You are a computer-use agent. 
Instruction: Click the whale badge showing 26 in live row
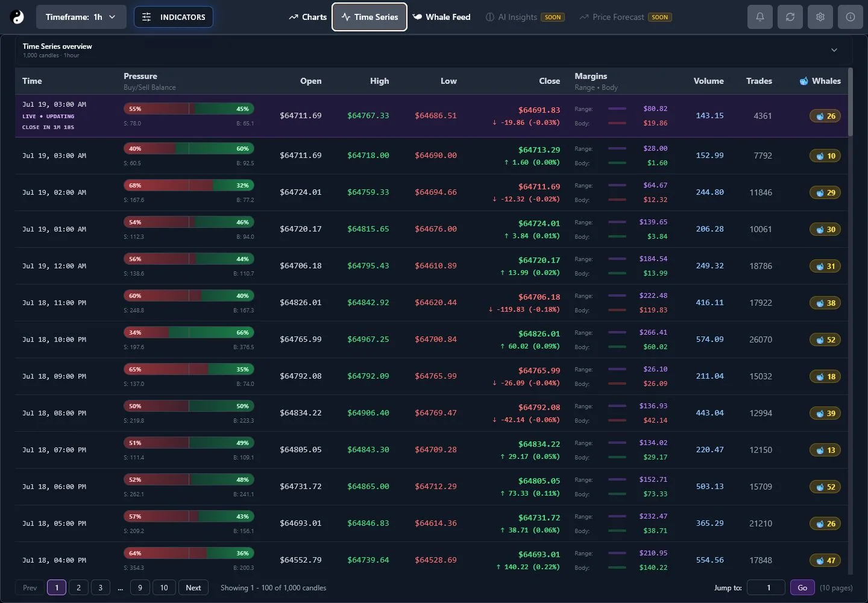pos(825,116)
